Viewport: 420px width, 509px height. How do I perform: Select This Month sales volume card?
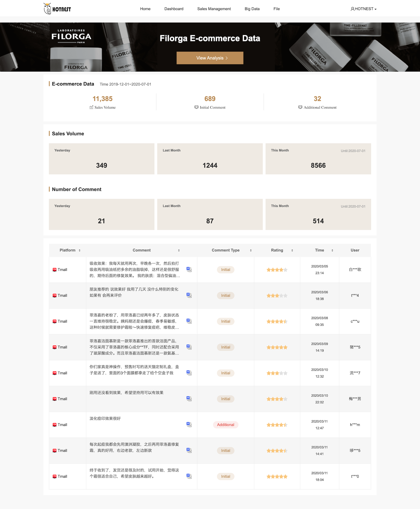click(318, 159)
